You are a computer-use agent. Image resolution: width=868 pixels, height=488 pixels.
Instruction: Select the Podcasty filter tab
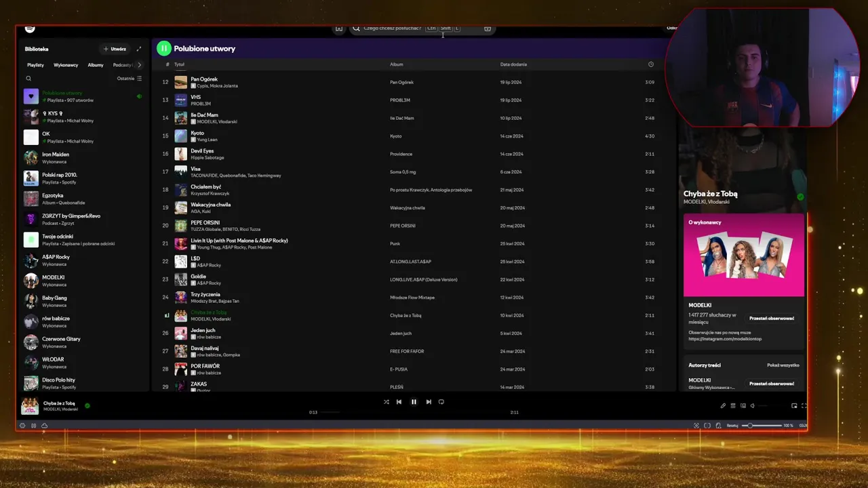[x=123, y=65]
